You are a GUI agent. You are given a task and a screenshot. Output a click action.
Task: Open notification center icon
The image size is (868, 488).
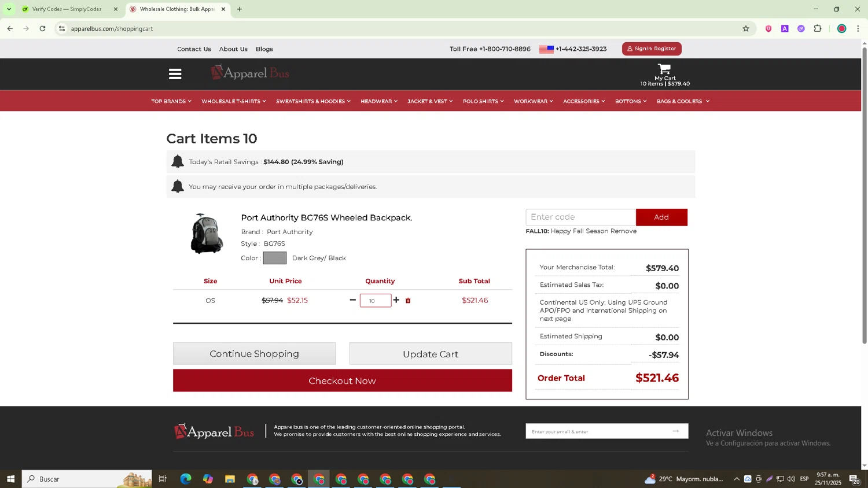coord(854,479)
